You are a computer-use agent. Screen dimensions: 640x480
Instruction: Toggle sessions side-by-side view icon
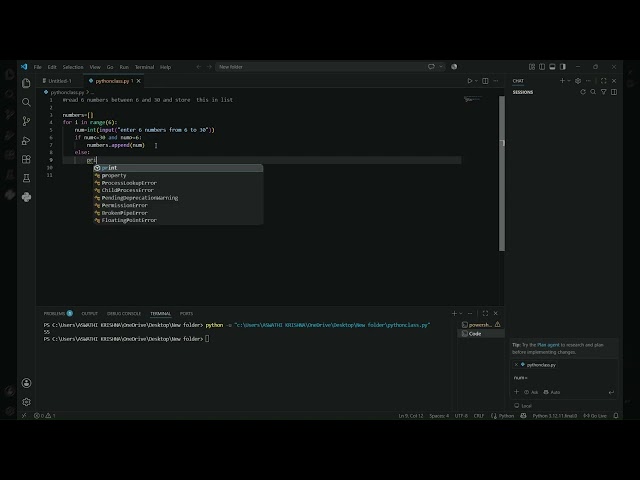[x=614, y=92]
